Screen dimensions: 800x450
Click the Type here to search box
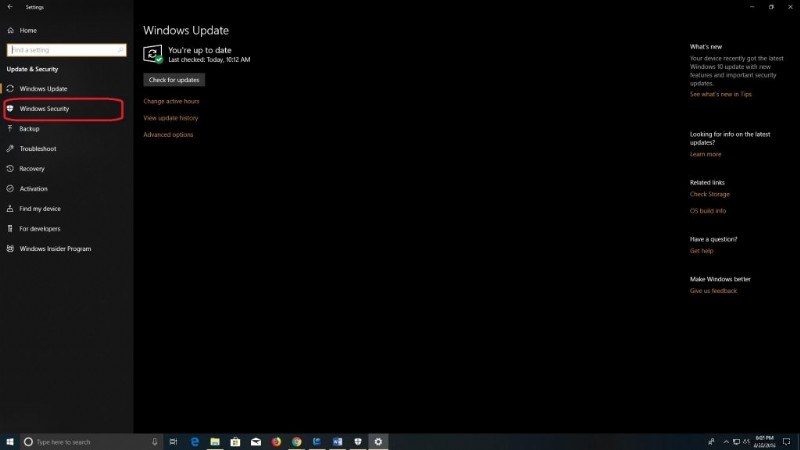pos(92,442)
